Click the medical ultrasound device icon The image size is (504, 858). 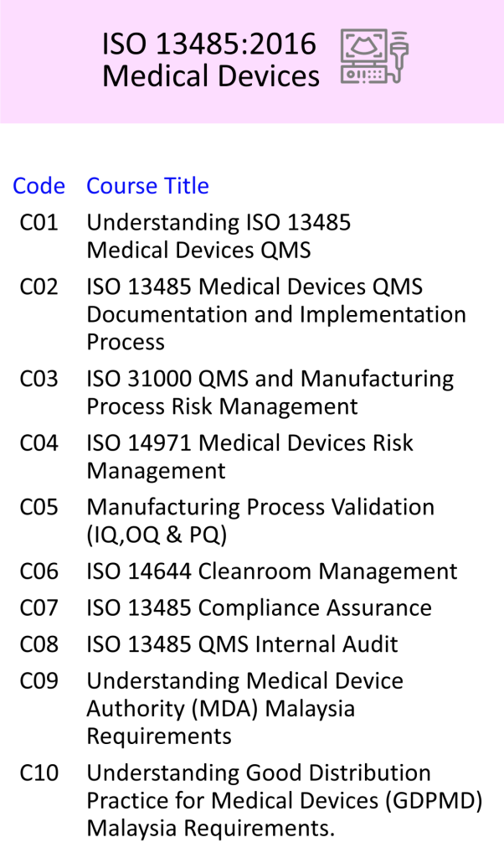pos(375,57)
